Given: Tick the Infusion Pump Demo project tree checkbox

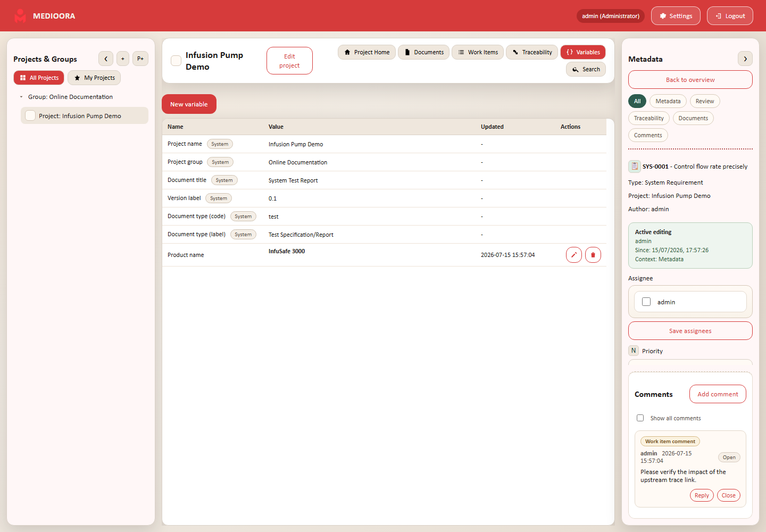Looking at the screenshot, I should 30,115.
